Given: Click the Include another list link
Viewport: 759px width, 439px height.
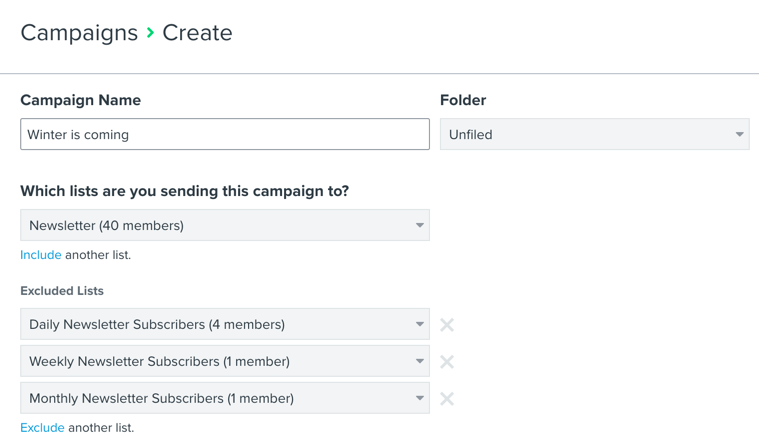Looking at the screenshot, I should [41, 255].
